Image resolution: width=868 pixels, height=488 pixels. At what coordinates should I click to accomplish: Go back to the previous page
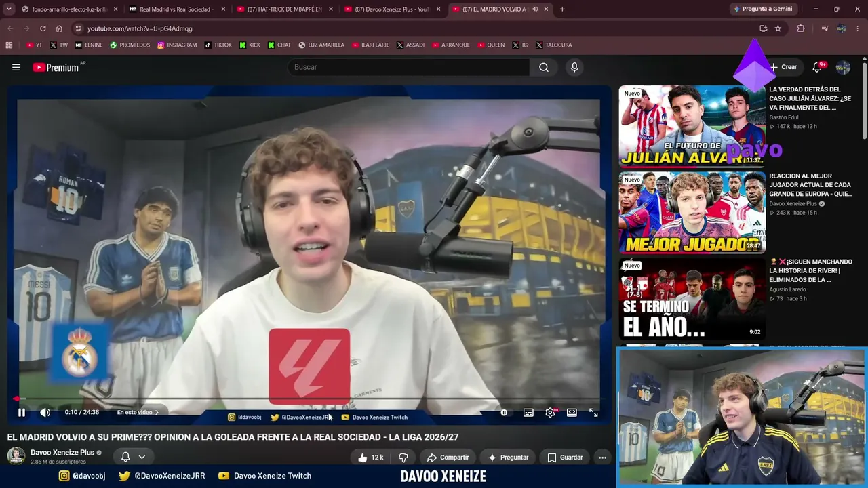click(10, 28)
